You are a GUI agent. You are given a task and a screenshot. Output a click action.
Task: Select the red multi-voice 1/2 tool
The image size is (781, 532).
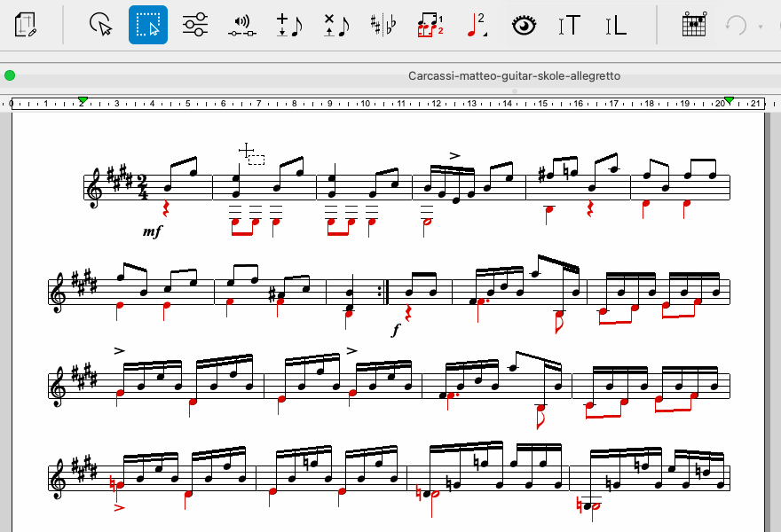[x=430, y=25]
